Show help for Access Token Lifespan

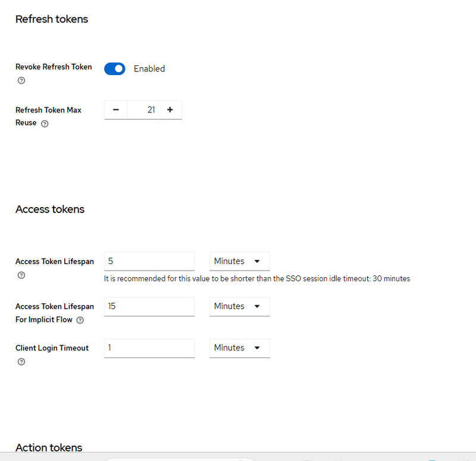click(21, 275)
